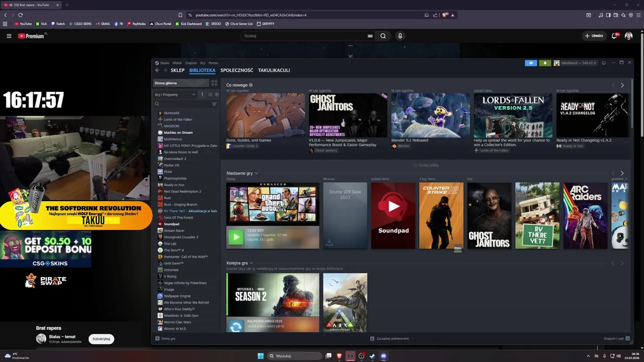Open YouTube account avatar
This screenshot has height=362, width=644.
[x=629, y=36]
